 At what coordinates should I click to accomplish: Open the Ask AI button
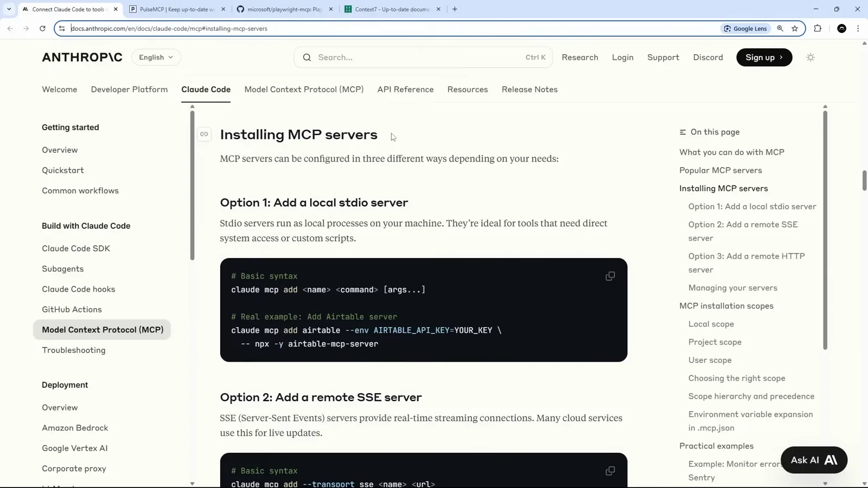pos(814,460)
